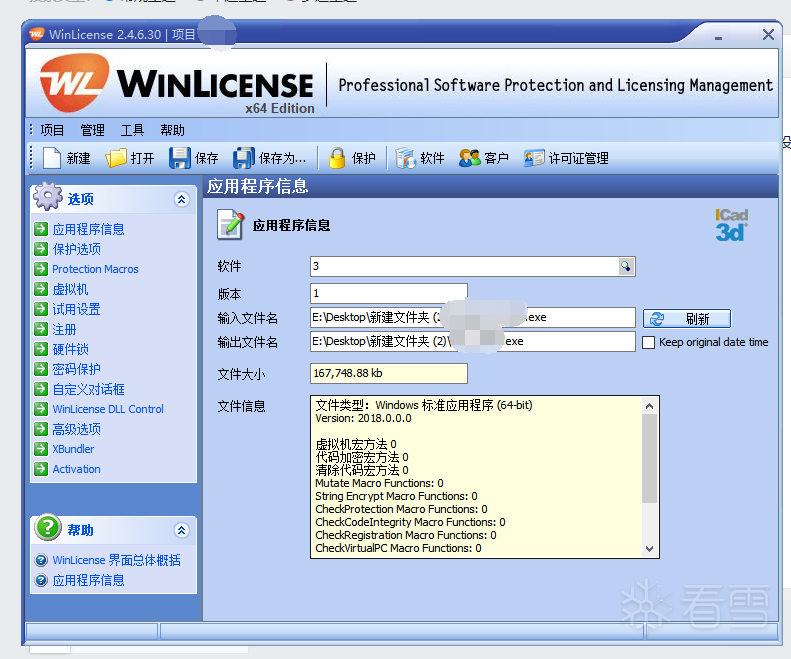Viewport: 791px width, 659px height.
Task: Click the green arrow icon beside 密码保护
Action: tap(41, 369)
